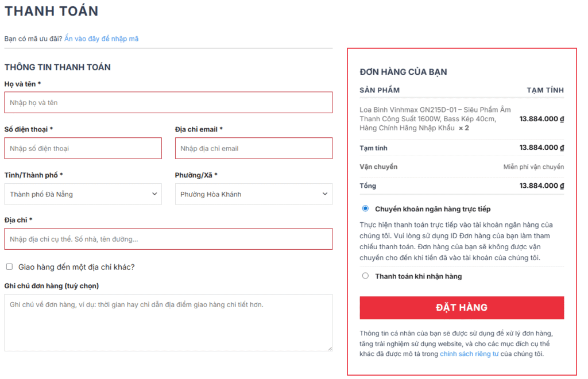Click the Số điện thoại text box
This screenshot has height=379, width=588.
83,148
